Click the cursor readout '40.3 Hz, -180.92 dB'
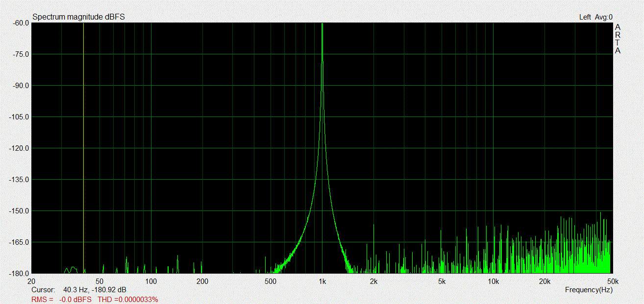The width and height of the screenshot is (644, 304). tap(95, 290)
